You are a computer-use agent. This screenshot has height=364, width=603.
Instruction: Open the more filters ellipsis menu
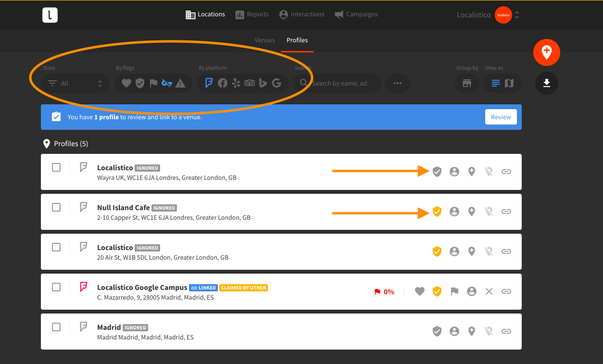click(398, 83)
